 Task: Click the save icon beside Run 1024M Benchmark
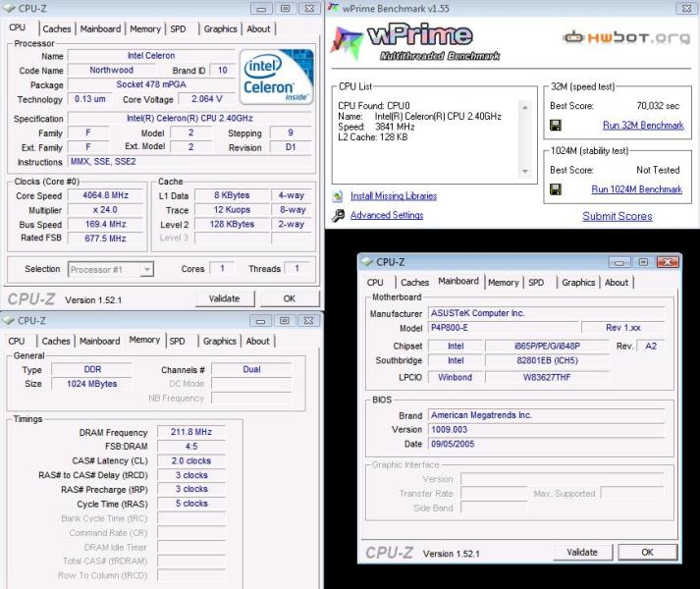click(556, 189)
